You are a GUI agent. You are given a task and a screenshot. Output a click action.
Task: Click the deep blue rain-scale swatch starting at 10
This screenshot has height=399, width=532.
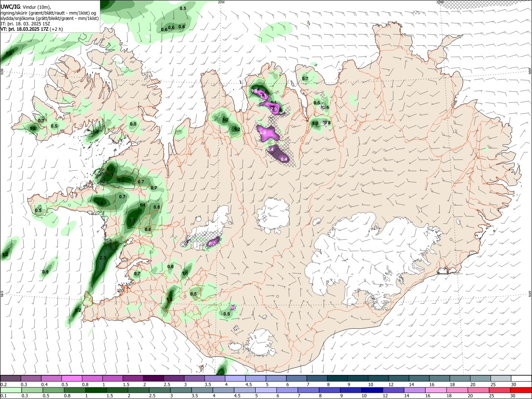[x=372, y=390]
